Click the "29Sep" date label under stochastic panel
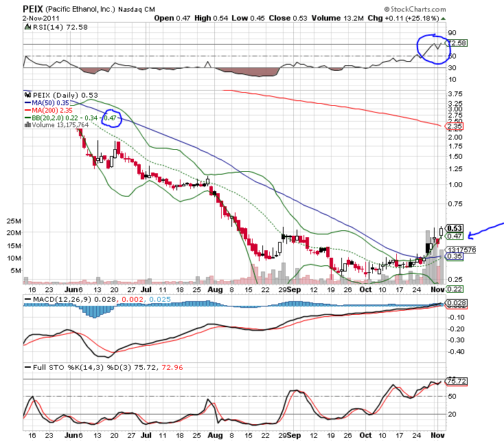The height and width of the screenshot is (442, 504). coord(290,435)
